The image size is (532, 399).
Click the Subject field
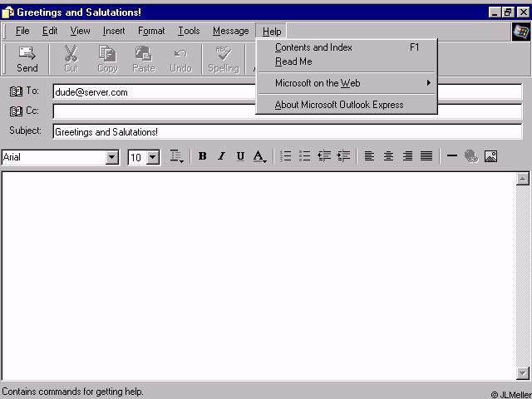(288, 131)
